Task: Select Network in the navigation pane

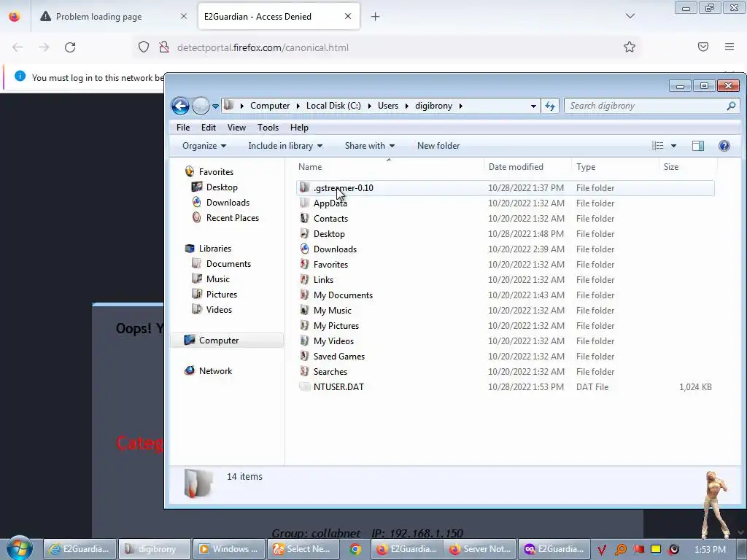Action: 215,371
